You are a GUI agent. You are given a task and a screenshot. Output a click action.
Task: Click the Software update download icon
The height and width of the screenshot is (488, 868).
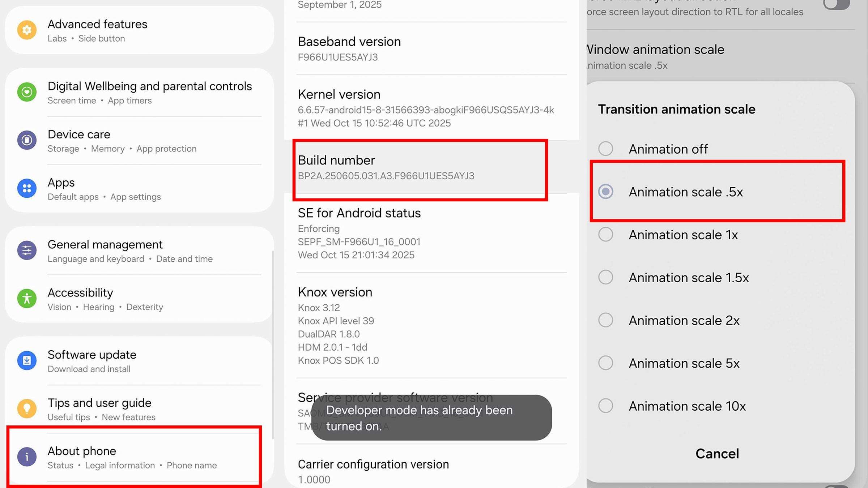click(27, 360)
